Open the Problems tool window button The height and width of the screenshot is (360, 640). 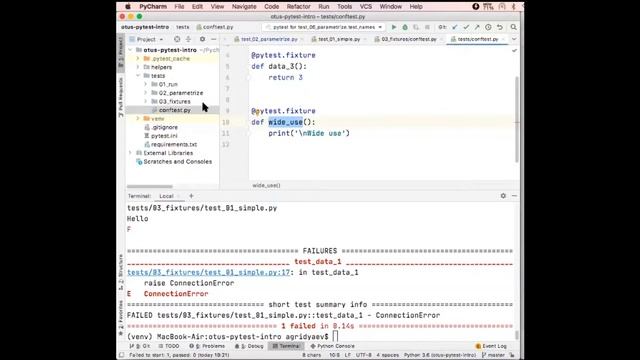(x=207, y=346)
